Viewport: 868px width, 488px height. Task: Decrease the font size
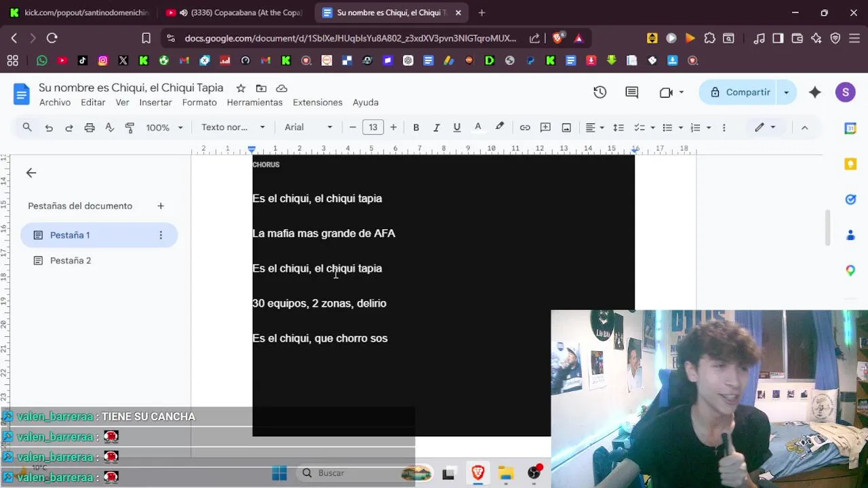click(x=353, y=127)
